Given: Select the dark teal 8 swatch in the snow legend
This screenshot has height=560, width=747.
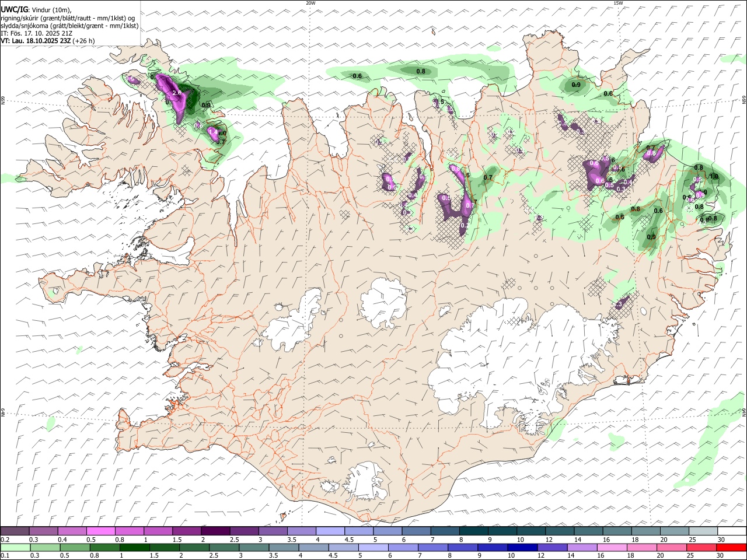Looking at the screenshot, I should coord(474,531).
